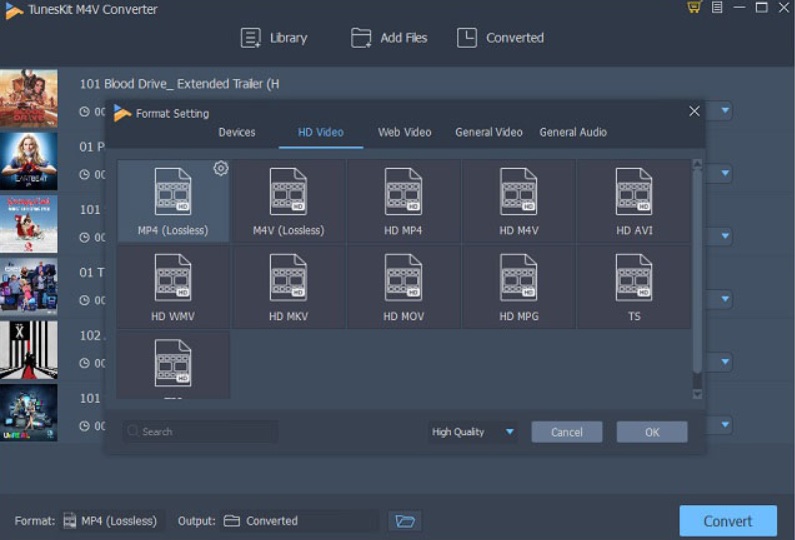Switch to the Devices tab
Screen dimensions: 795x540
pyautogui.click(x=237, y=132)
